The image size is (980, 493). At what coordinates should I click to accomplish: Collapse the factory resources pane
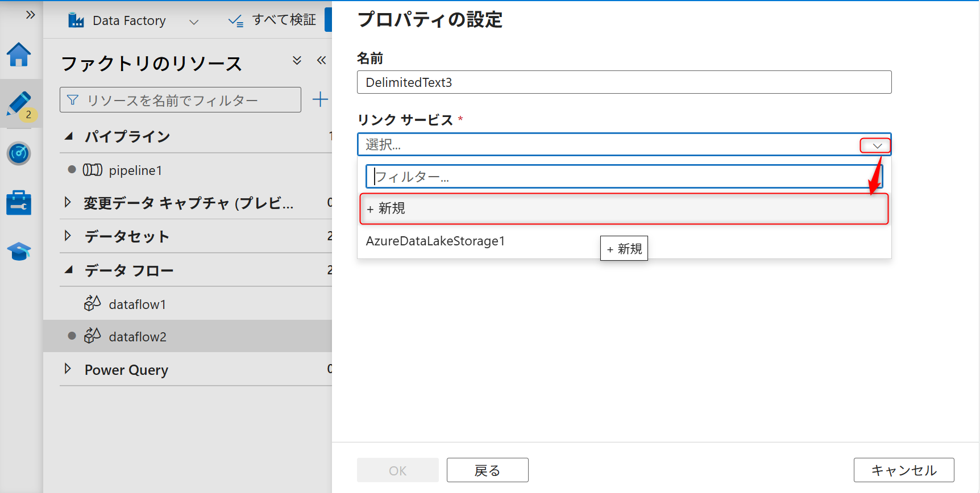321,60
